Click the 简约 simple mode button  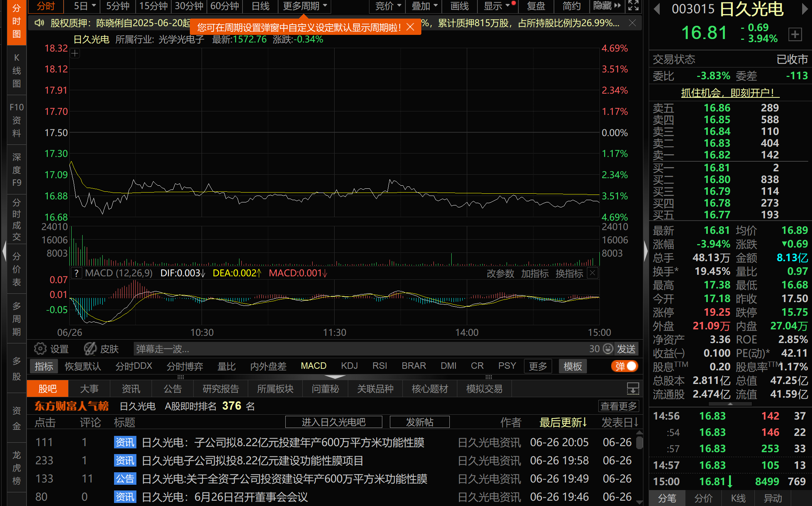[571, 6]
